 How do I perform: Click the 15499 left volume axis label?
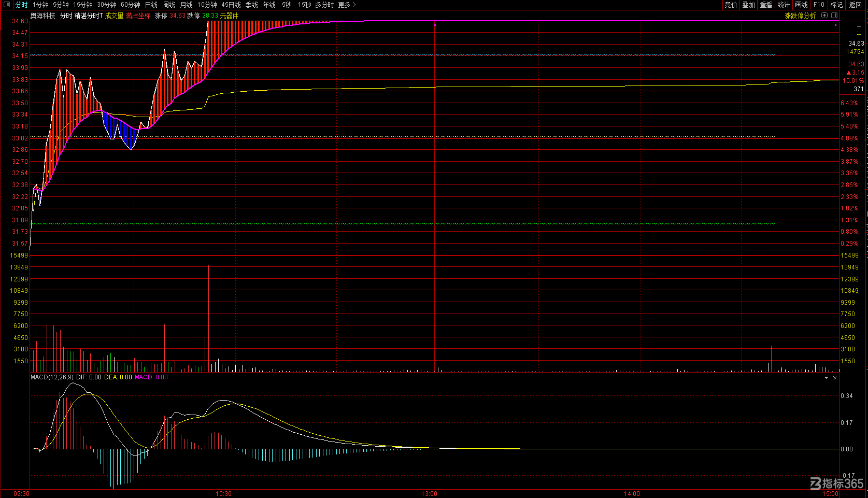coord(19,255)
